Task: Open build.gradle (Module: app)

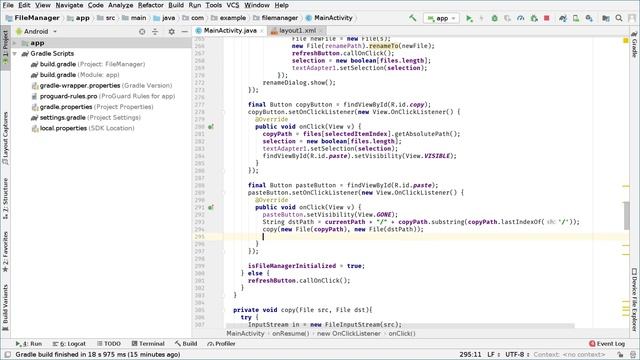Action: [75, 75]
